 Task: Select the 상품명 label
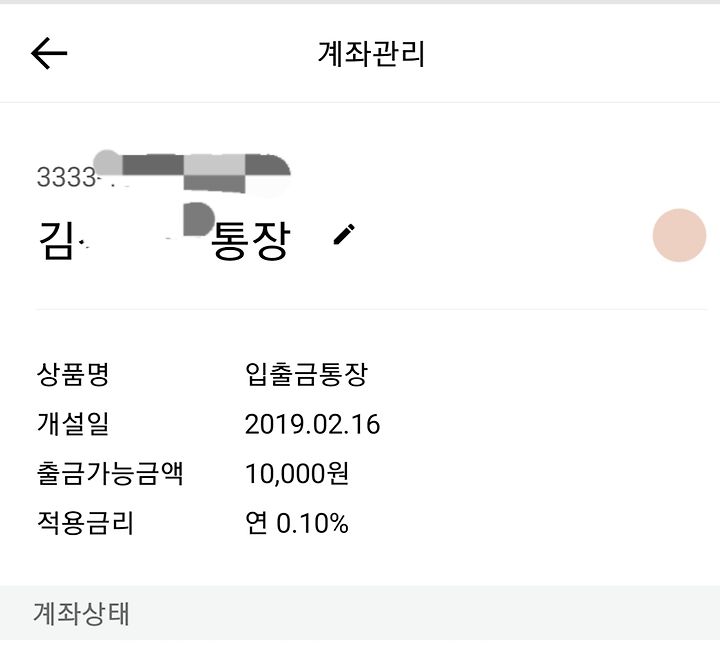click(73, 374)
